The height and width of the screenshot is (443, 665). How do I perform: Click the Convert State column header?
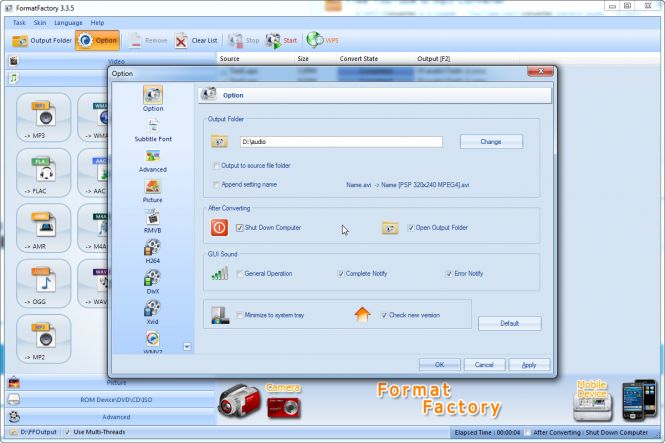[x=359, y=59]
